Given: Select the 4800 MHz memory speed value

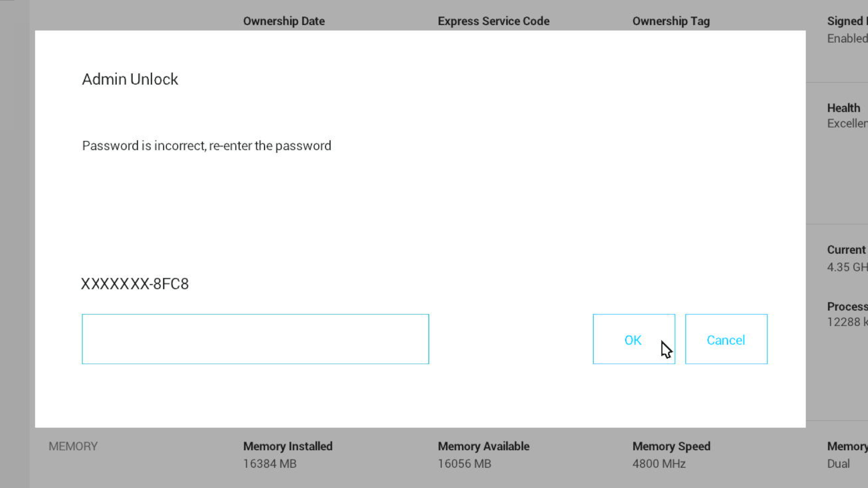Looking at the screenshot, I should coord(659,464).
